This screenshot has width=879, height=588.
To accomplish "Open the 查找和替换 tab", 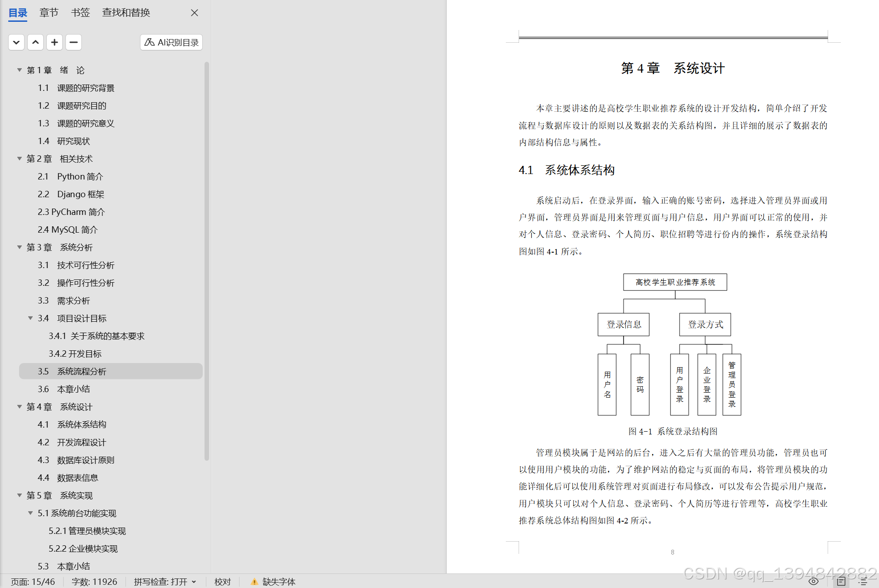I will click(x=126, y=13).
